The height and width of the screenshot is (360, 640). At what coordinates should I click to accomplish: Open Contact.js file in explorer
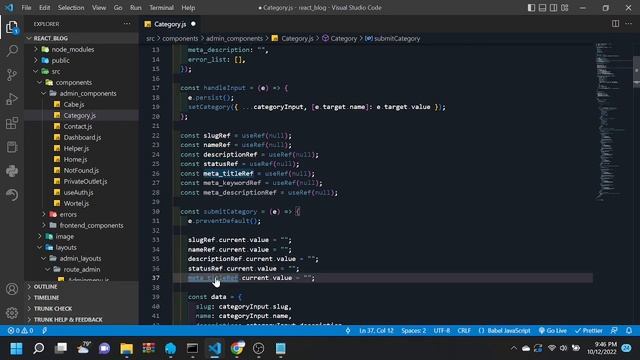point(78,127)
